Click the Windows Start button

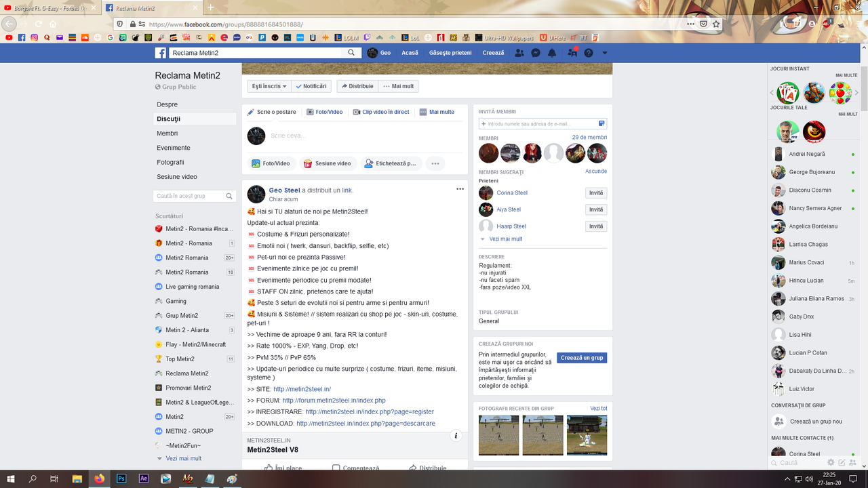[x=11, y=479]
